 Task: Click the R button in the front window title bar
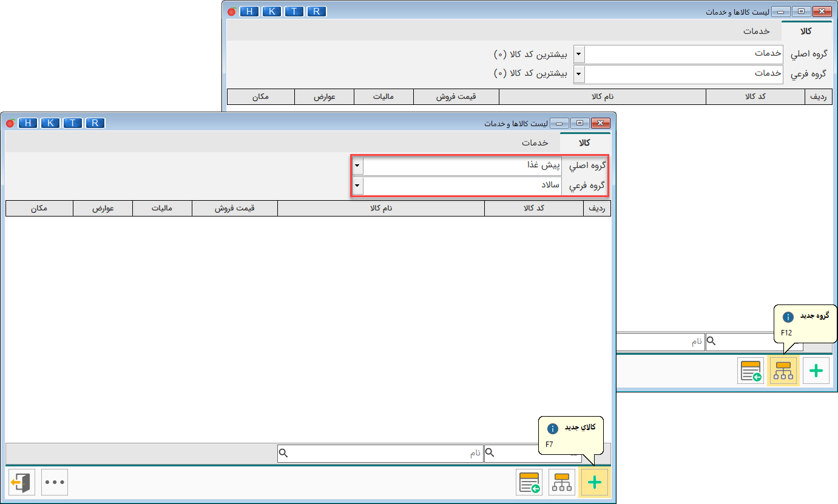coord(95,123)
